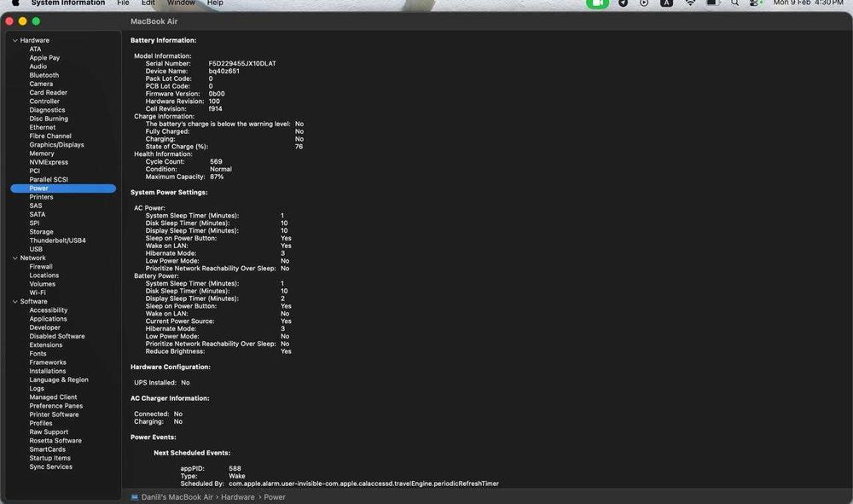Open Control Center icon in menu bar
Screen dimensions: 853x504
point(756,3)
